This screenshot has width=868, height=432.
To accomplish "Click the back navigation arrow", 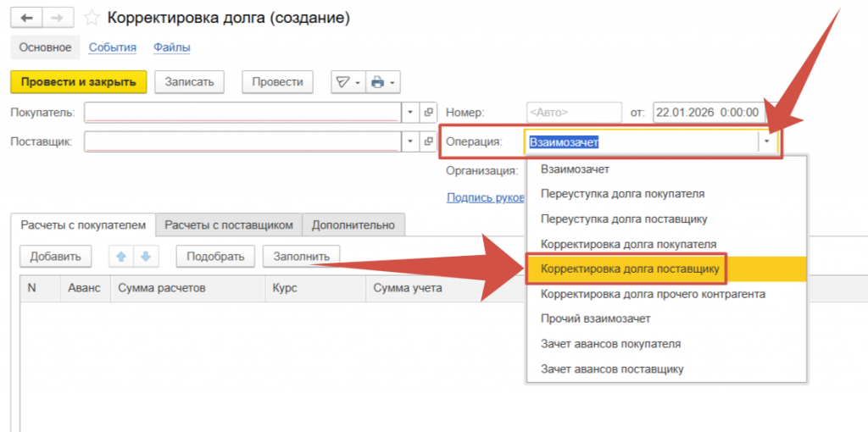I will [26, 18].
